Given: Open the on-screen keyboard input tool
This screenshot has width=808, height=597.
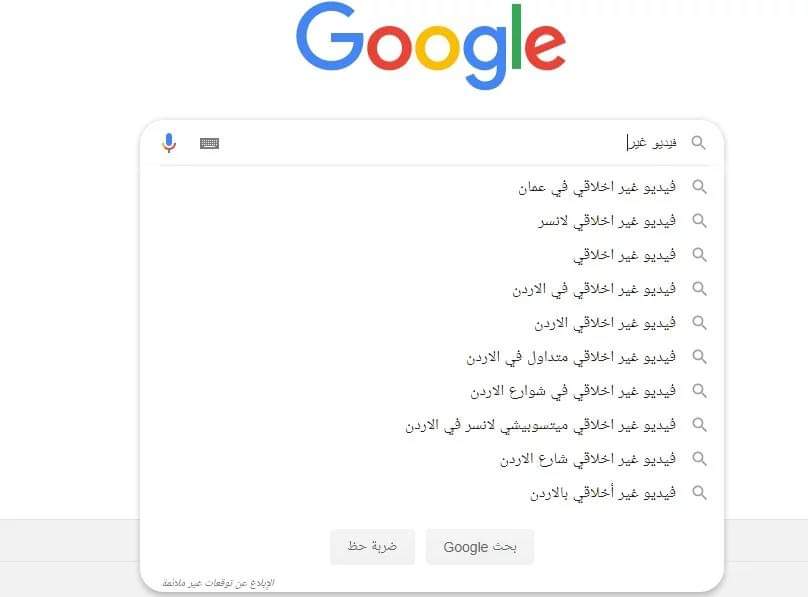Looking at the screenshot, I should coord(209,143).
